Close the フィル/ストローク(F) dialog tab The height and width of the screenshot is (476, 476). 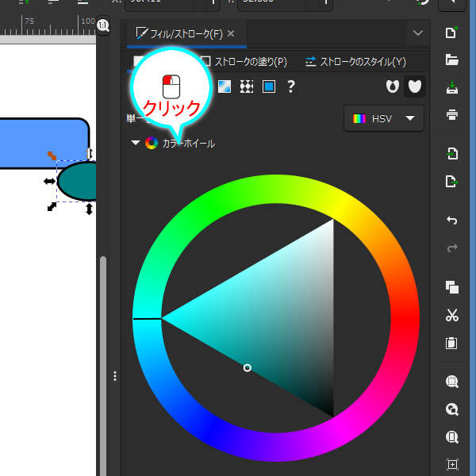point(231,33)
